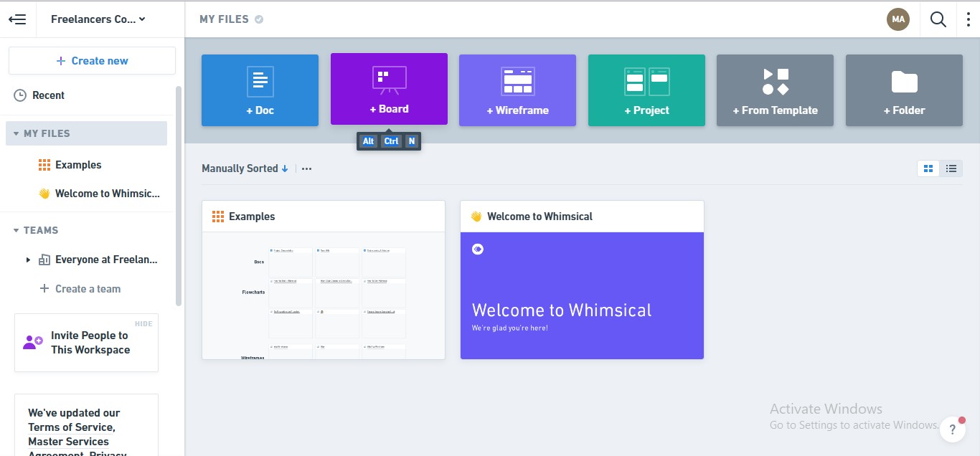The image size is (980, 456).
Task: Open the Manually Sorted sort dropdown
Action: [245, 168]
